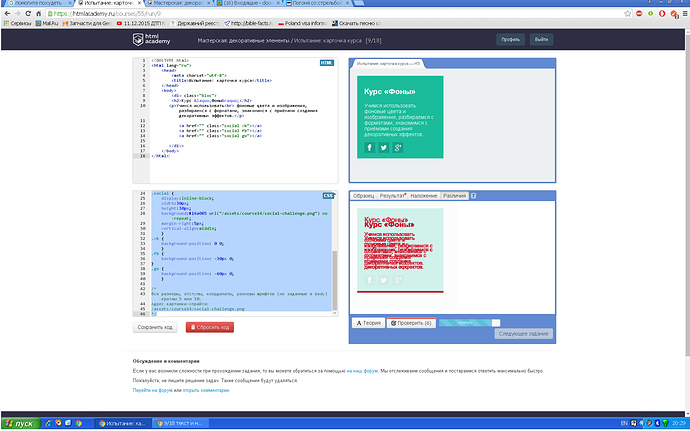Open the Скачать песню bookmark

pos(356,23)
